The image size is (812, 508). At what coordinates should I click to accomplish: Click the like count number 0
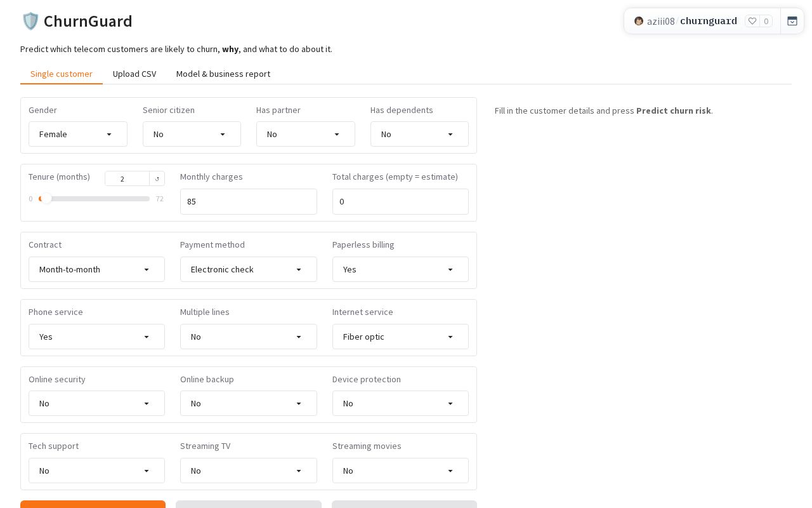(766, 21)
